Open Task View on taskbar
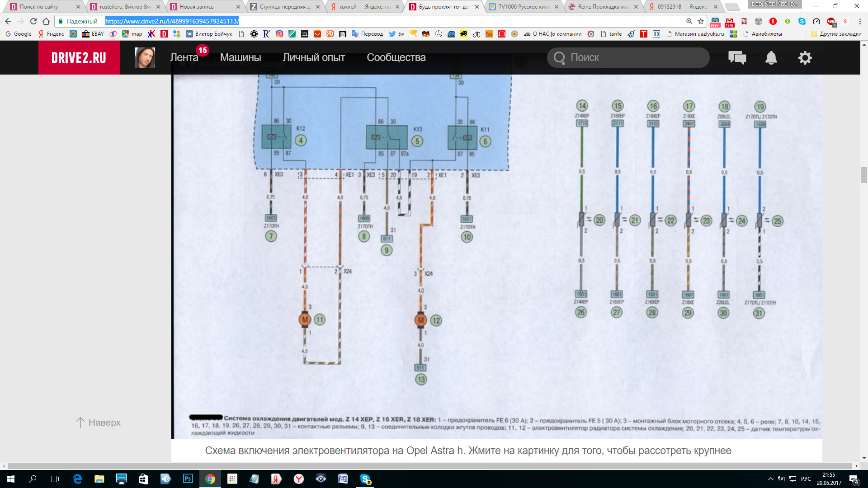Screen dimensions: 868x488 (54, 479)
